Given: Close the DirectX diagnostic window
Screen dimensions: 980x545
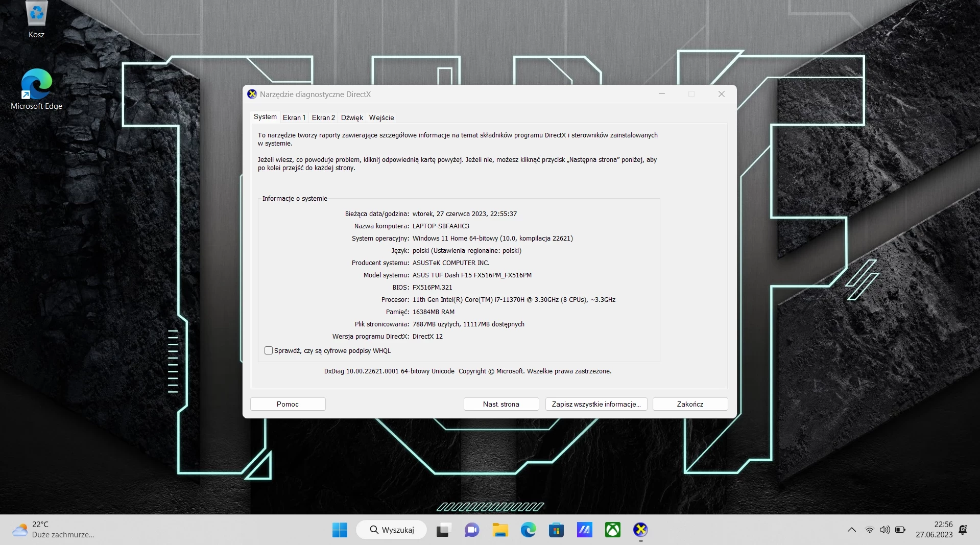Looking at the screenshot, I should (721, 94).
